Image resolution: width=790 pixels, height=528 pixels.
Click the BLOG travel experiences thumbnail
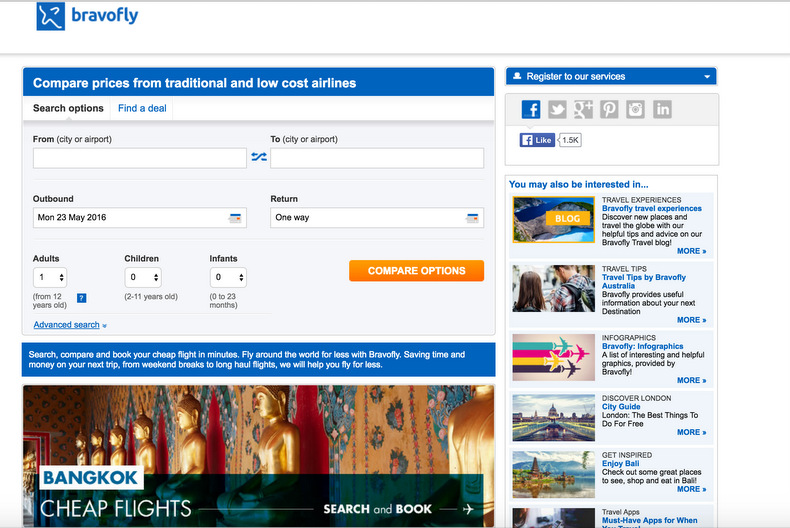pyautogui.click(x=553, y=220)
